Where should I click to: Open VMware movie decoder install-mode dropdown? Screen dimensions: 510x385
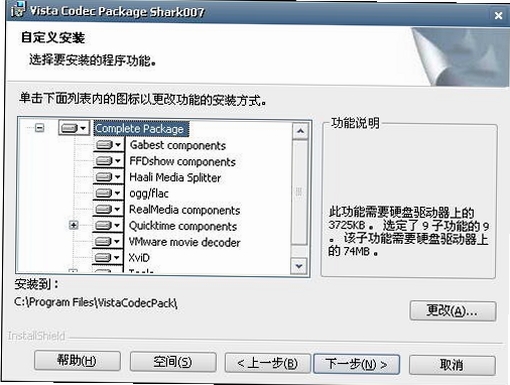[x=108, y=241]
